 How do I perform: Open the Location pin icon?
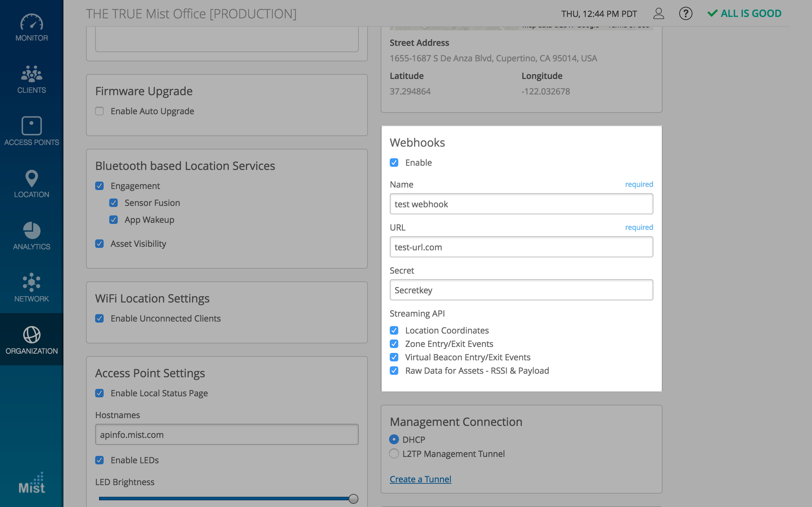(x=31, y=178)
